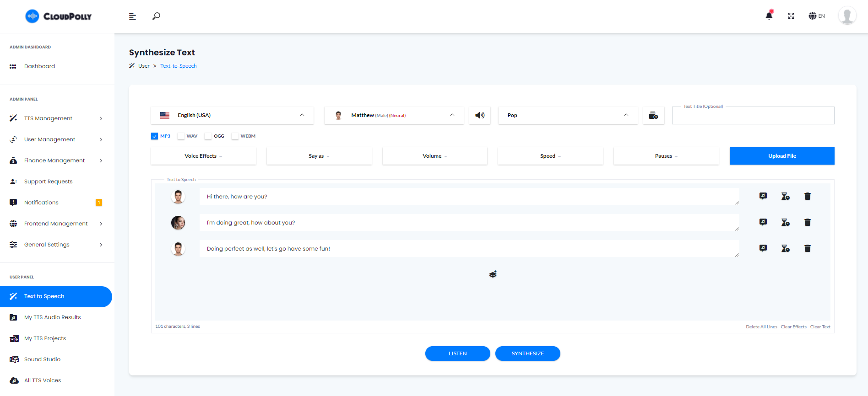Click the 'Doing perfect as well' text box
Image resolution: width=868 pixels, height=396 pixels.
469,249
